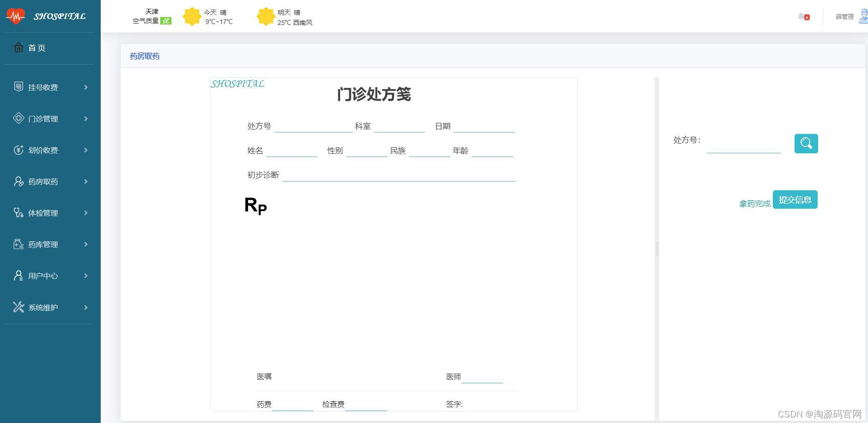Focus the right-side 处方号 input field
The image size is (868, 423).
click(744, 144)
